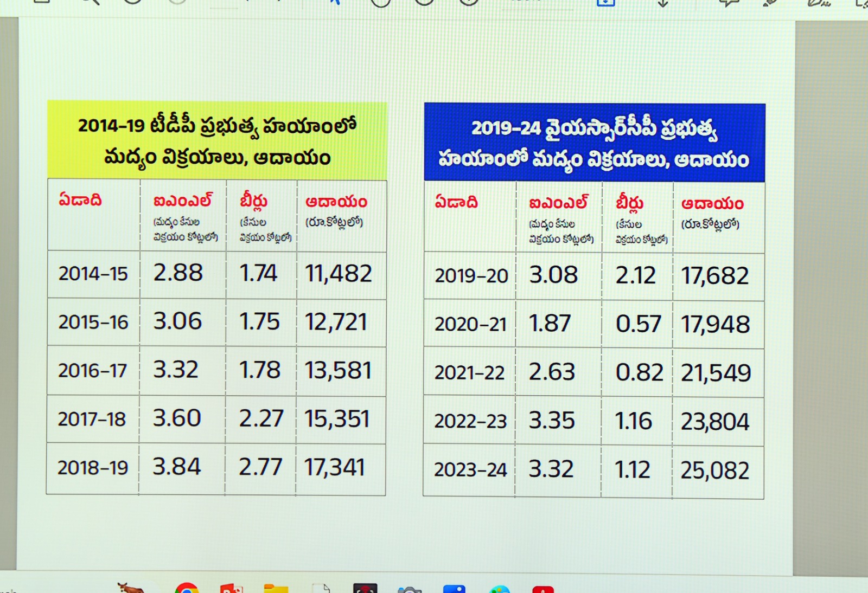Click the comment bubble toolbar icon
The height and width of the screenshot is (593, 868).
click(728, 2)
